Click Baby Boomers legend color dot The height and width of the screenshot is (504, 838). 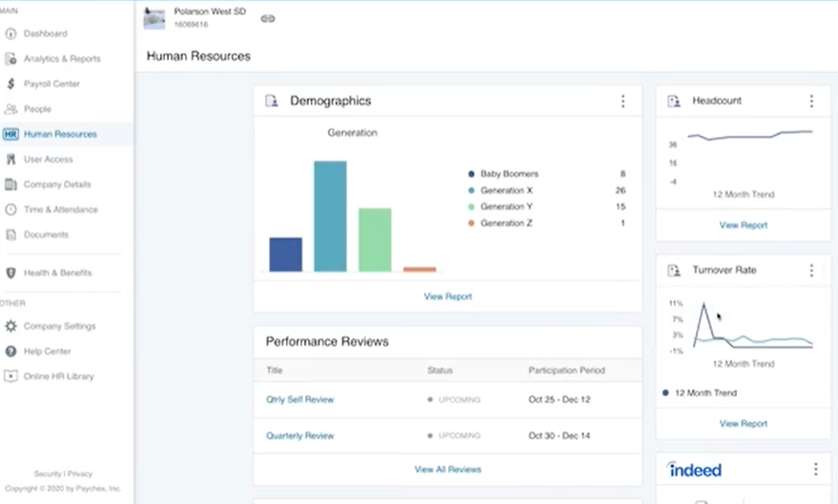click(471, 174)
